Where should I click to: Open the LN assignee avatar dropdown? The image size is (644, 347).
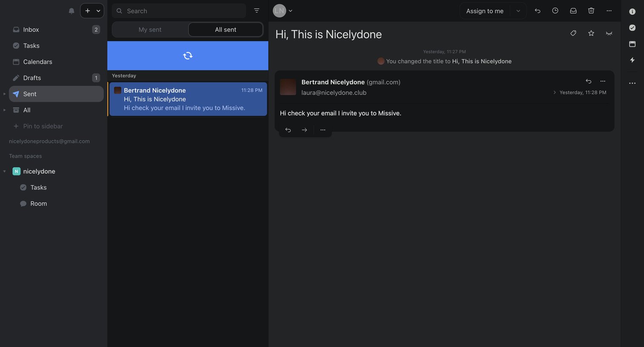coord(283,11)
